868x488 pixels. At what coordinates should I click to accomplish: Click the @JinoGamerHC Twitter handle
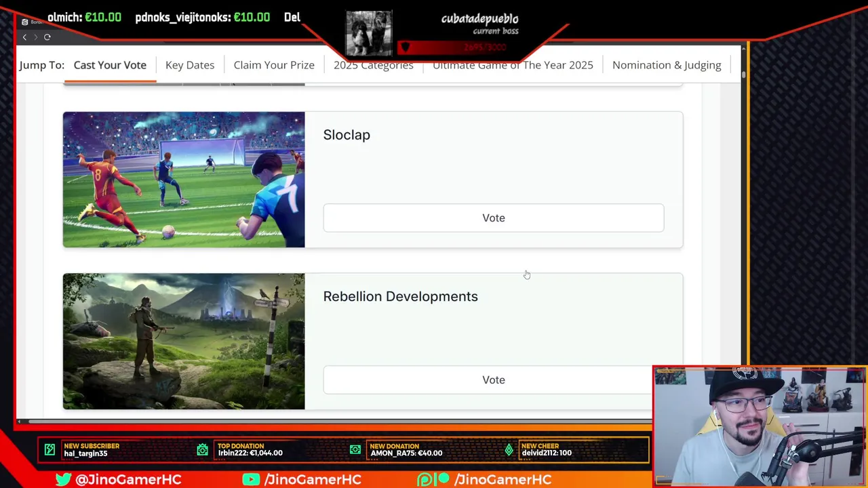[x=128, y=479]
